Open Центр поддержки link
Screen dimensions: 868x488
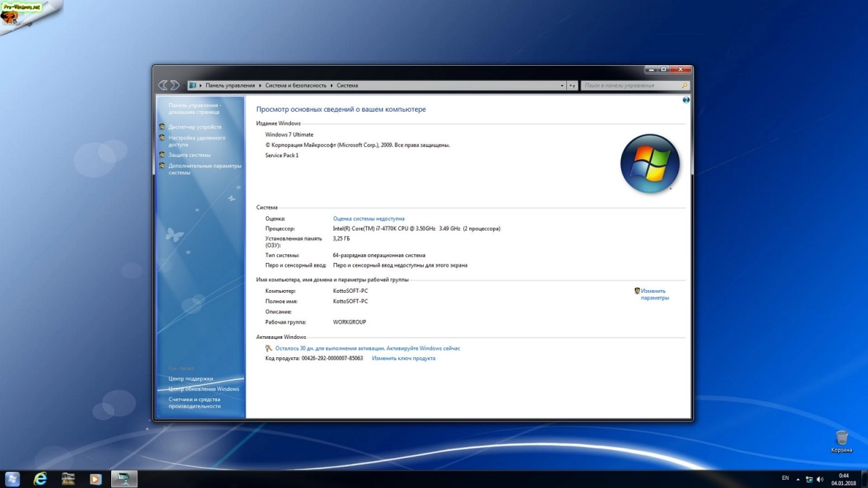click(x=191, y=379)
